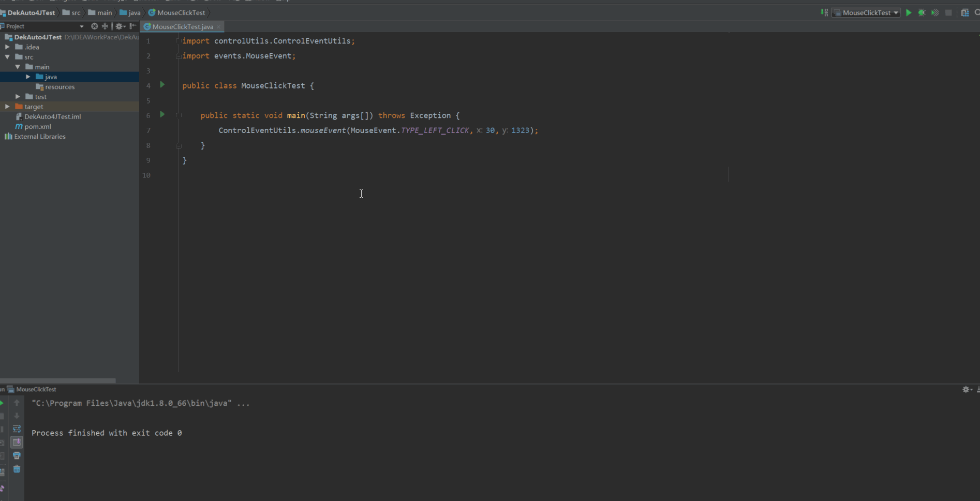Run MouseClickTest with green play button

pyautogui.click(x=909, y=12)
